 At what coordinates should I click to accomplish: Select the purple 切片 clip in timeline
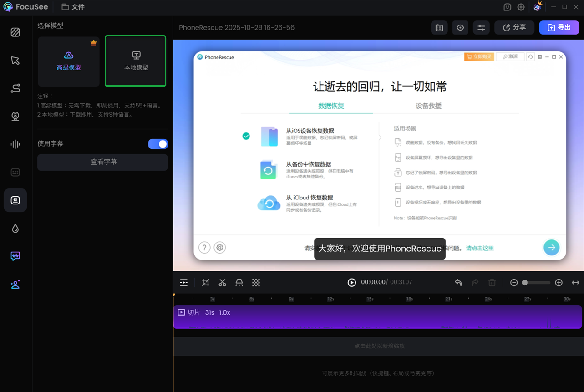pyautogui.click(x=378, y=317)
